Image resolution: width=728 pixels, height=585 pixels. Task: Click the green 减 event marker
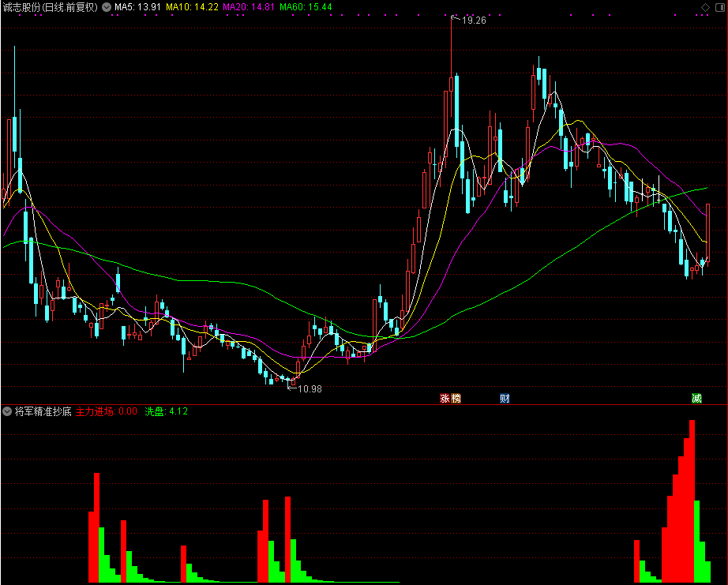point(696,399)
